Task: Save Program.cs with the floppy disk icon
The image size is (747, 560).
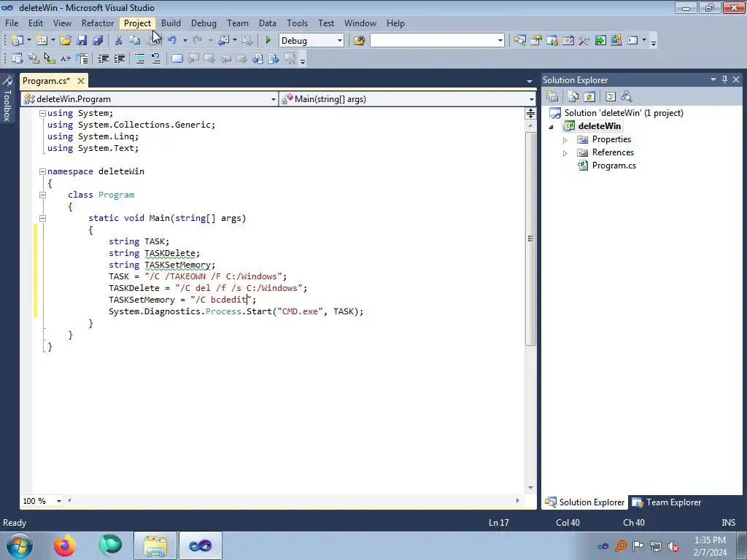Action: pyautogui.click(x=82, y=41)
